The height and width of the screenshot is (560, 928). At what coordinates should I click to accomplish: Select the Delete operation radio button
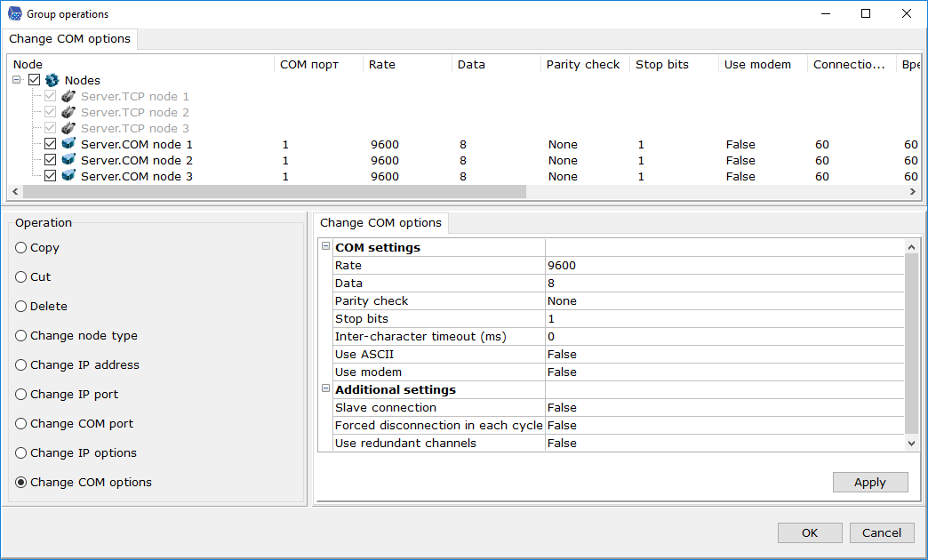pyautogui.click(x=21, y=306)
